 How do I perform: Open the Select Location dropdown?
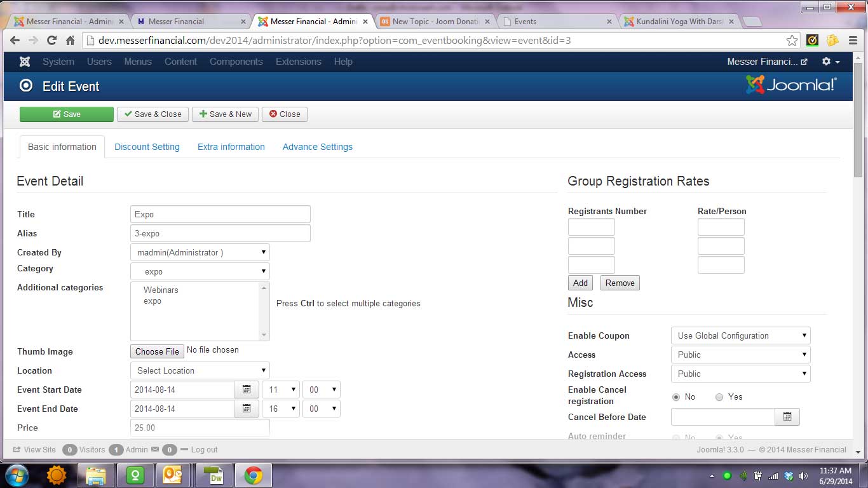(x=200, y=370)
